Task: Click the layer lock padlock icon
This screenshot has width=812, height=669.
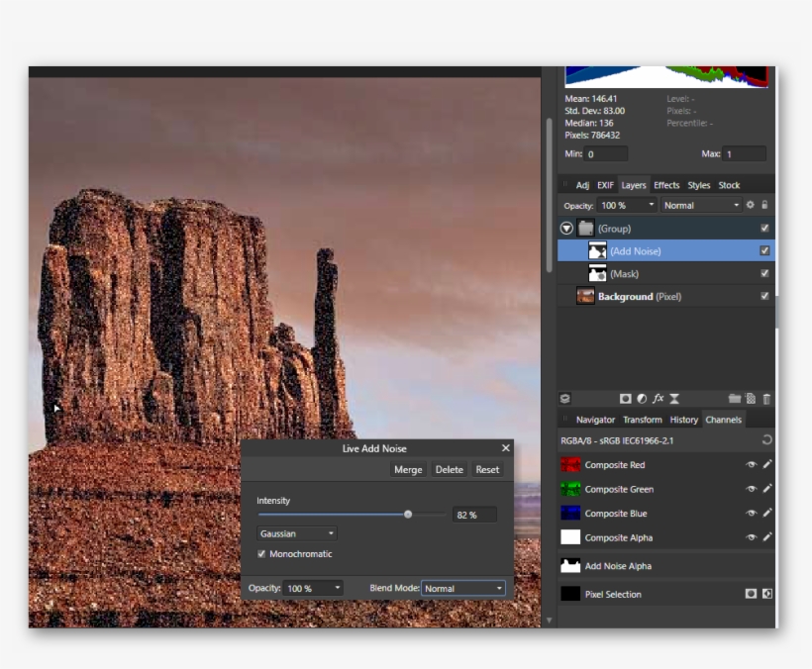Action: pyautogui.click(x=764, y=205)
